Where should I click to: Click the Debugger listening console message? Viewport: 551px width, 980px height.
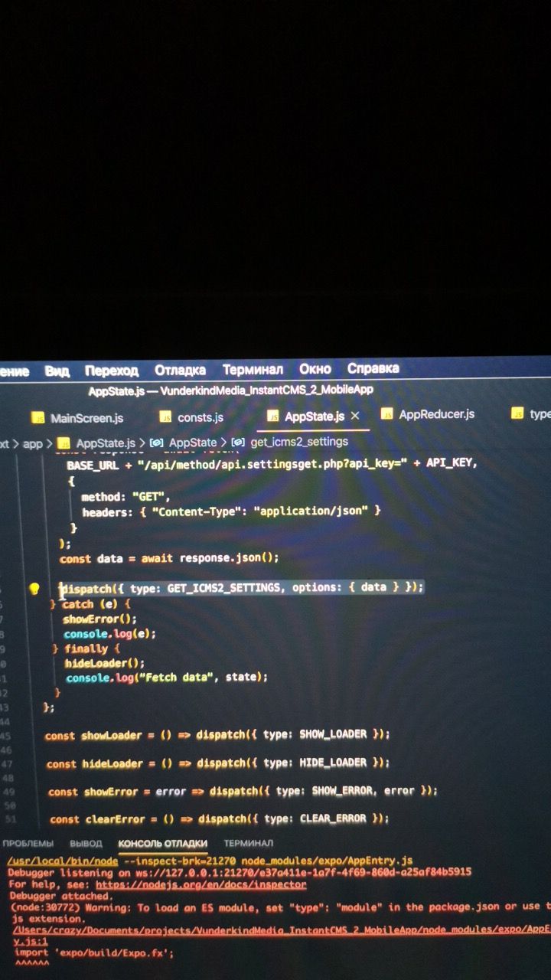tap(240, 873)
